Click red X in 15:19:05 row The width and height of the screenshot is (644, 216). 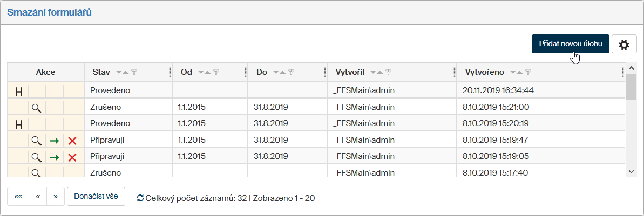tap(72, 157)
